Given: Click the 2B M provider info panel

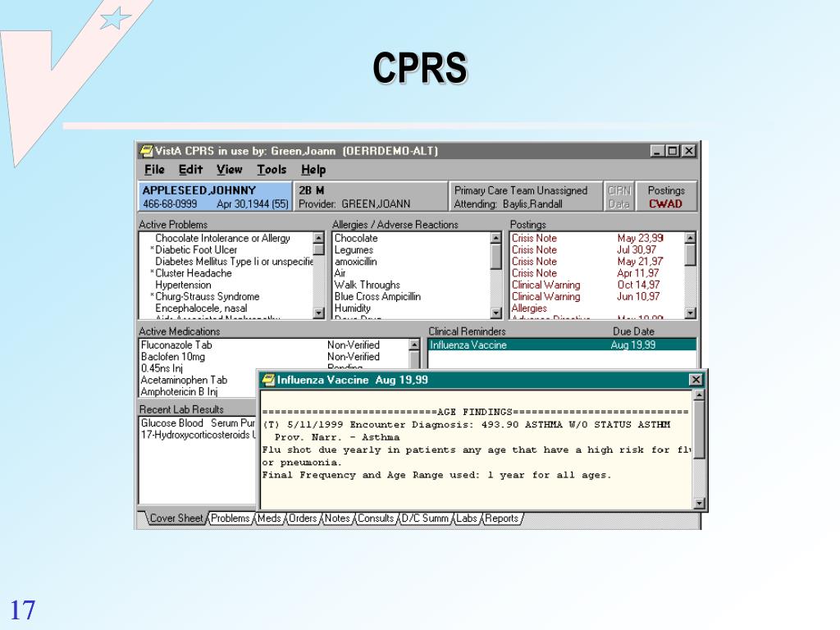Looking at the screenshot, I should [x=370, y=197].
